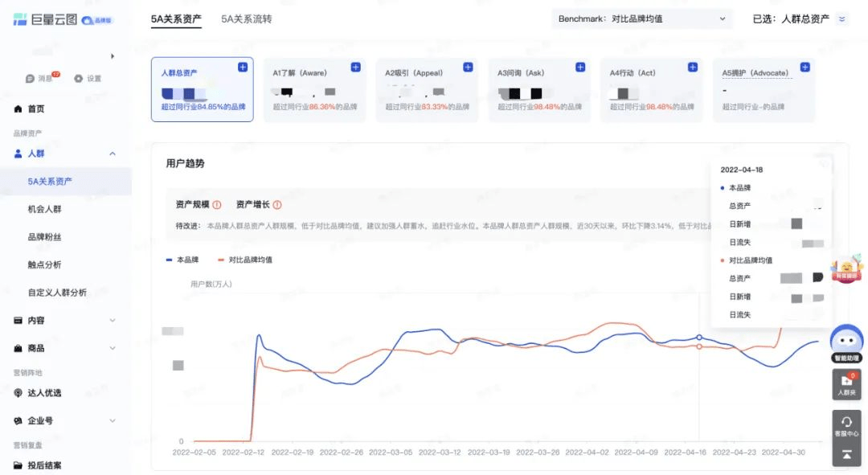Expand the 内容 sidebar section
The image size is (868, 475).
coord(65,320)
